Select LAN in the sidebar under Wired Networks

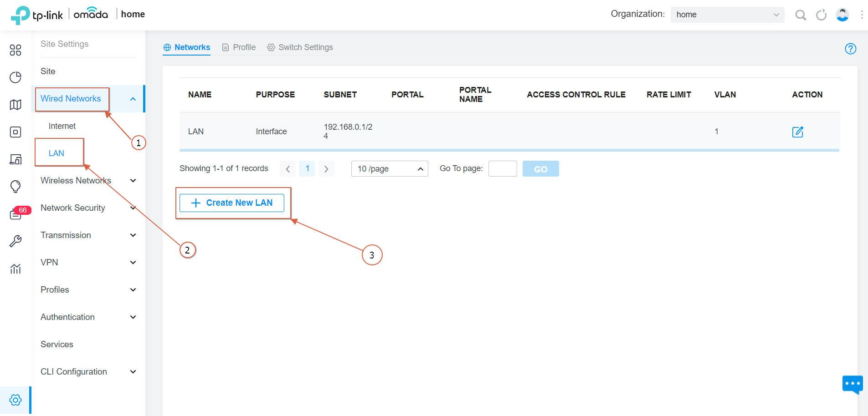56,153
